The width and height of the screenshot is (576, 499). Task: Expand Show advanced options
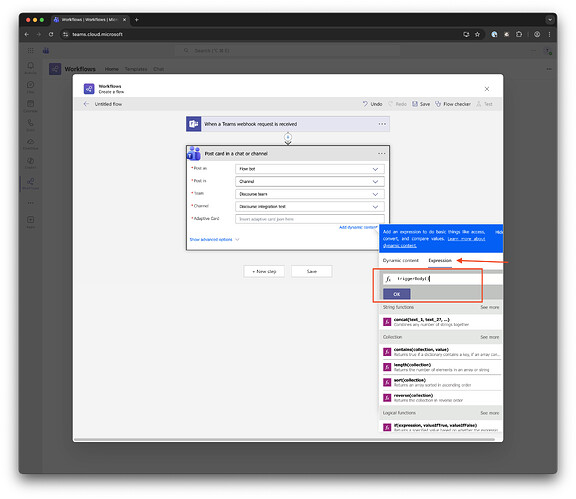pos(214,240)
